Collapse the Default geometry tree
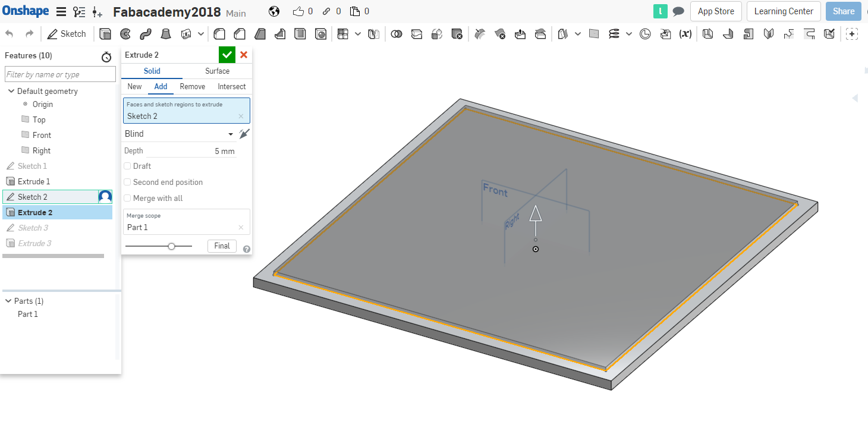868x437 pixels. click(11, 91)
